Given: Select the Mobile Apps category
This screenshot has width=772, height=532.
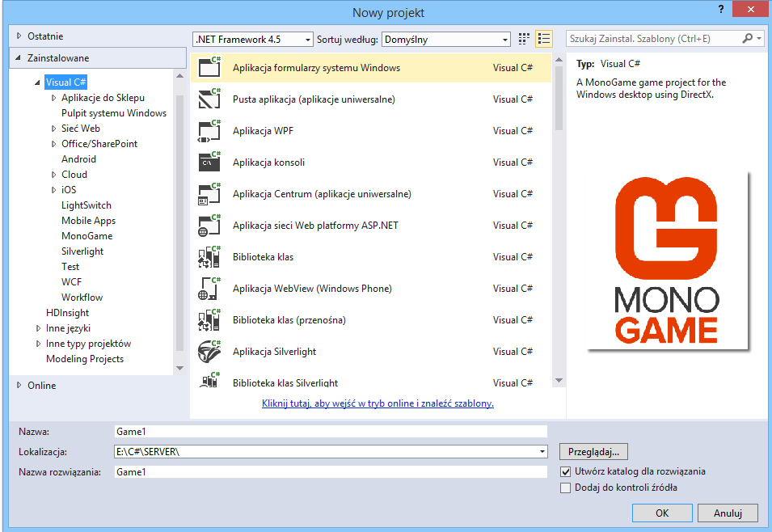Looking at the screenshot, I should (89, 221).
